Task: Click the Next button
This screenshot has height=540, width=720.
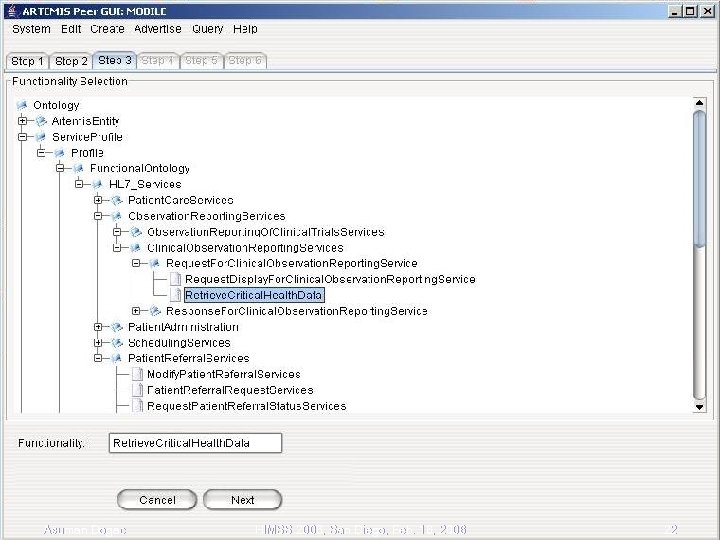Action: pos(242,500)
